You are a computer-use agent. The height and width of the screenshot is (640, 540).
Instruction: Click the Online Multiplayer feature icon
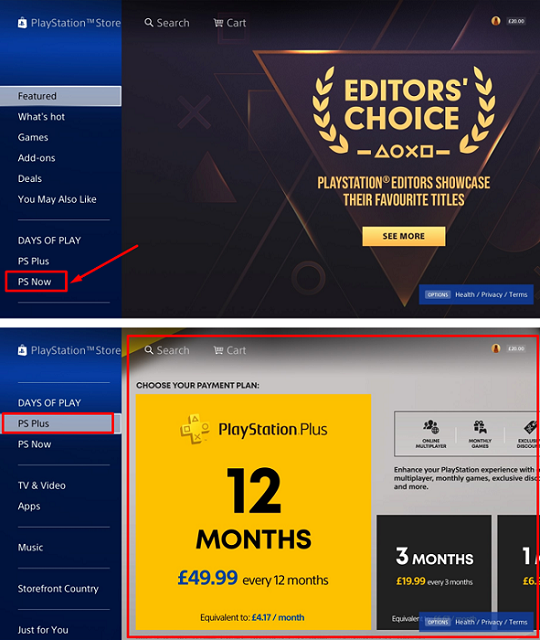431,427
